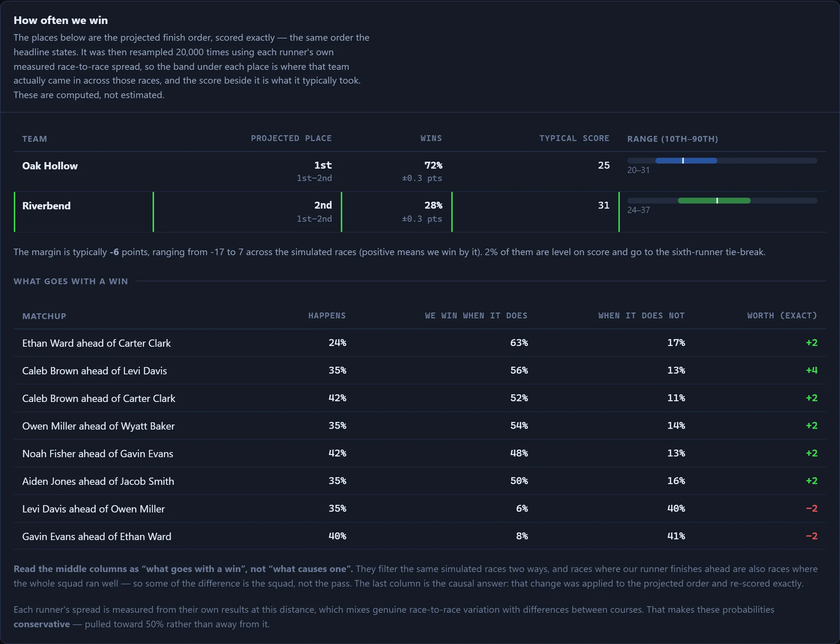Viewport: 840px width, 644px height.
Task: Select the Riverbend team row
Action: 420,212
